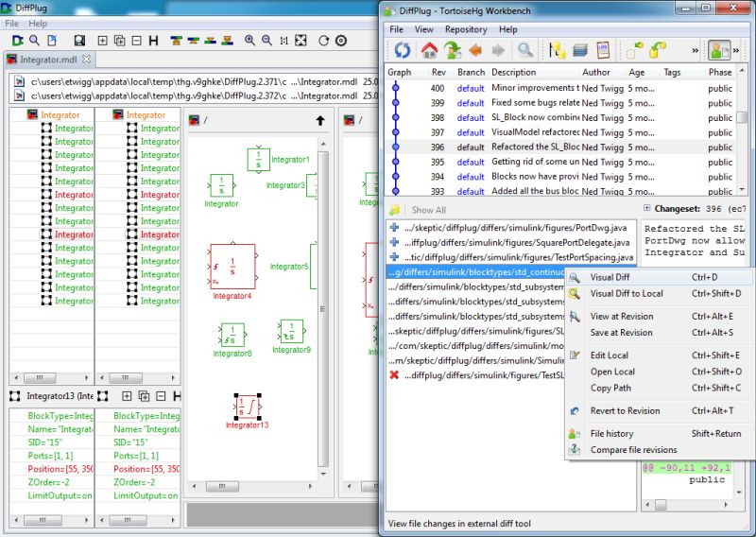Click the expand-all double plus icon in DiffPlug top toolbar
Image resolution: width=756 pixels, height=537 pixels.
point(120,41)
